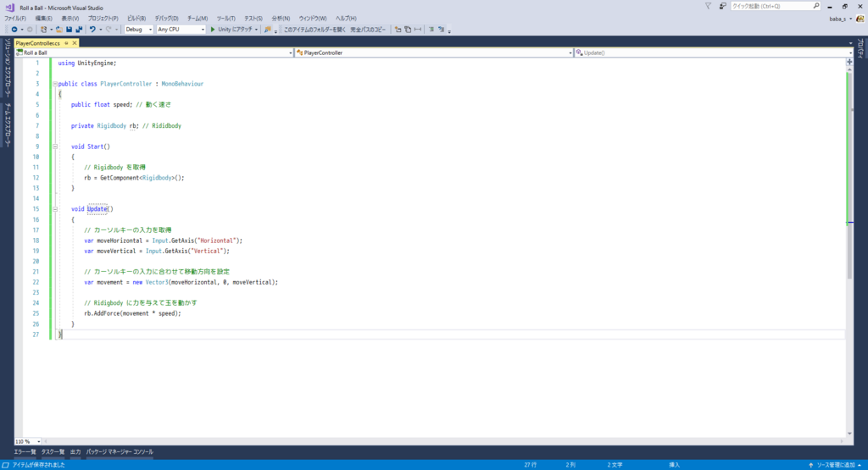
Task: Open the 表示(V) menu
Action: pos(70,19)
